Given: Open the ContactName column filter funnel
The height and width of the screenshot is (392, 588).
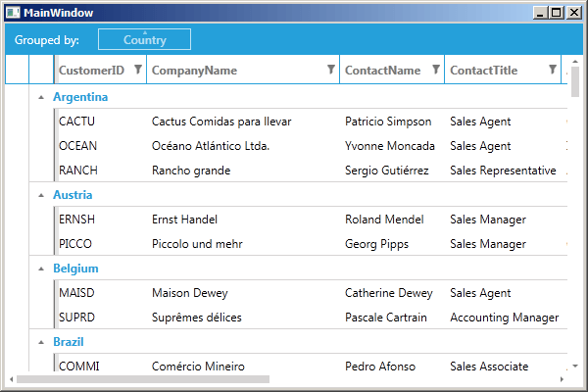Looking at the screenshot, I should (436, 70).
